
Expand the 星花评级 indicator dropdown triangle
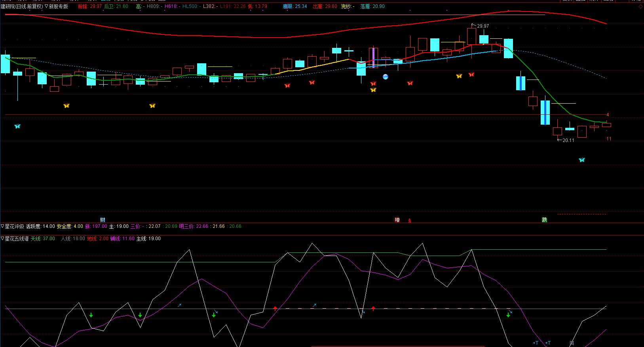pos(2,226)
